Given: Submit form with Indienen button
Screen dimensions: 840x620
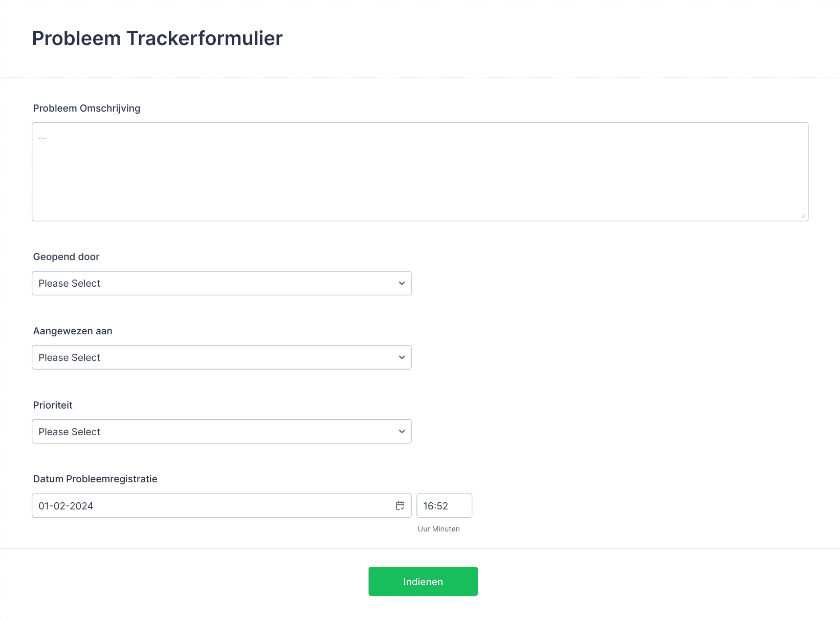Looking at the screenshot, I should (x=423, y=581).
